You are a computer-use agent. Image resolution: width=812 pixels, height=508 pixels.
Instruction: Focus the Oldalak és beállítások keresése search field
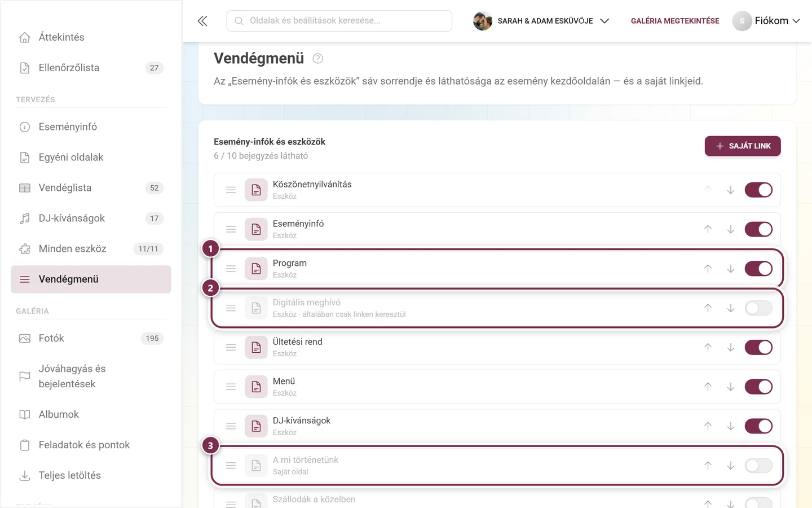339,21
